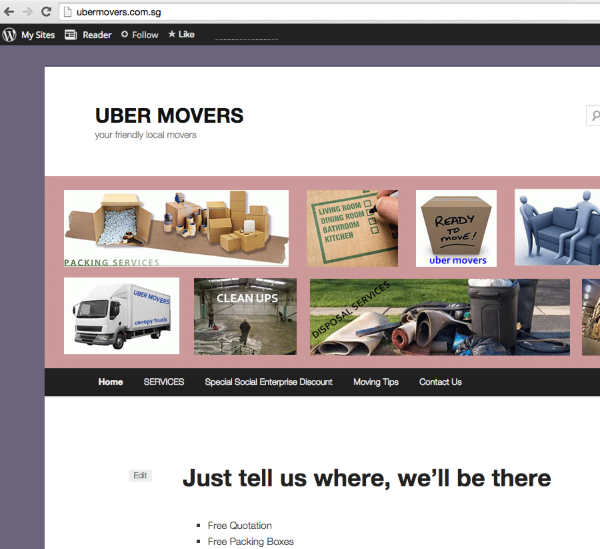Click the star Like button
Screen dimensions: 600x549
tap(181, 34)
